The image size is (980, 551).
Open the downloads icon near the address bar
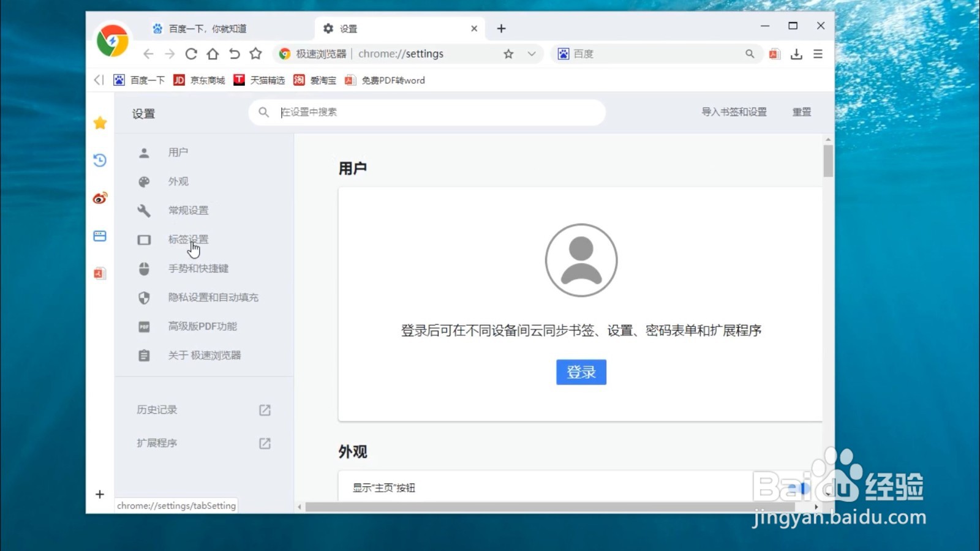[x=796, y=54]
